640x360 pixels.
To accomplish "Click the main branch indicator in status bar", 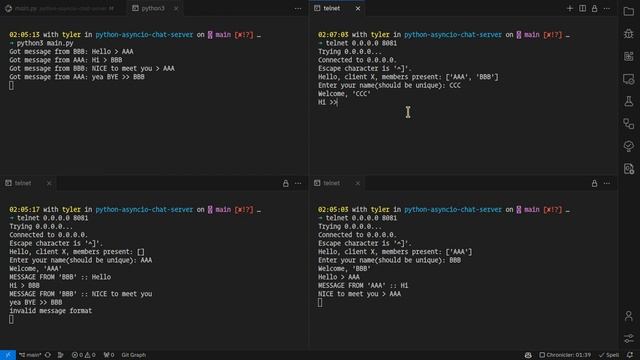I will (30, 355).
